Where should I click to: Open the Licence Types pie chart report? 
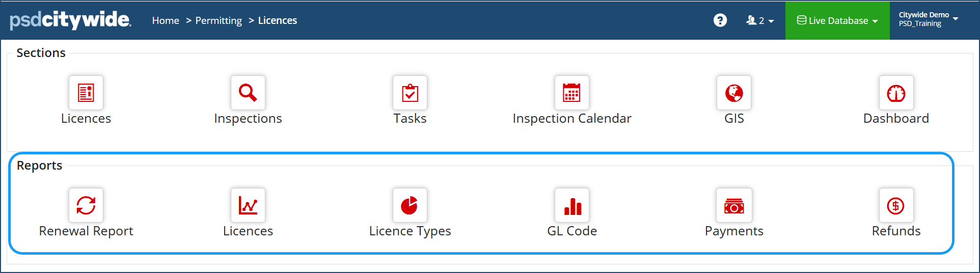tap(410, 205)
